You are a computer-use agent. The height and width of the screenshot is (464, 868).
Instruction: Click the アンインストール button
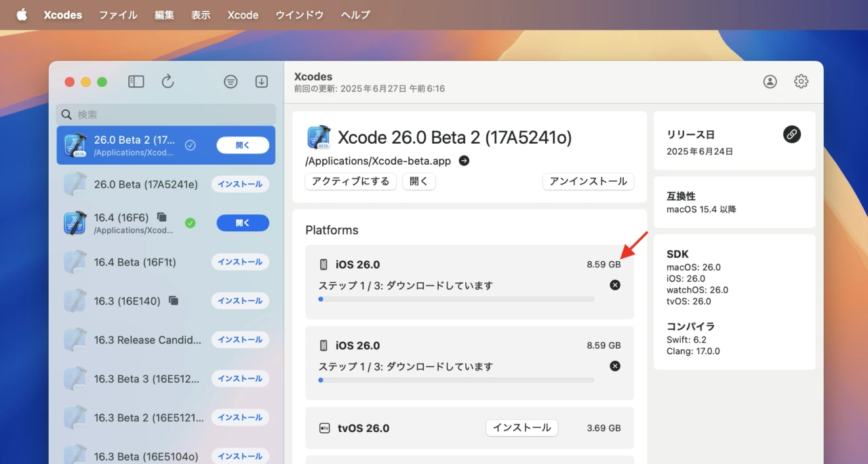588,181
